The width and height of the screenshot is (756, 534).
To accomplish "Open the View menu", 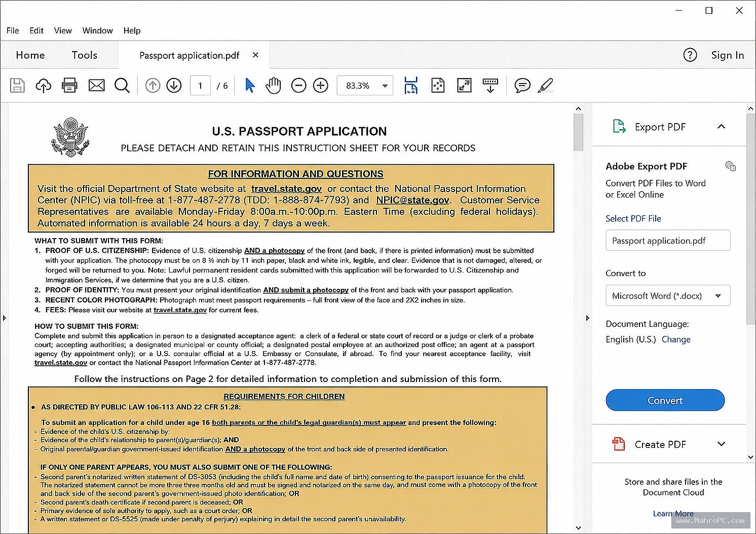I will [x=63, y=30].
